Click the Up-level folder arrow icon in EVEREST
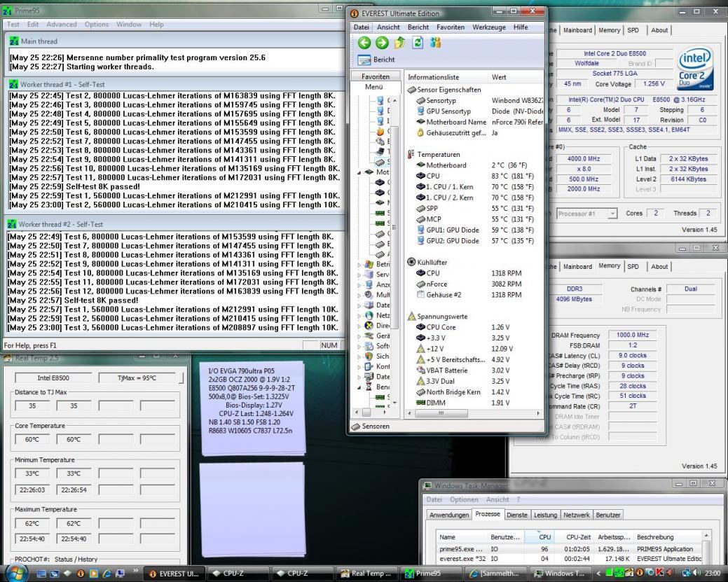The width and height of the screenshot is (728, 582). [400, 43]
